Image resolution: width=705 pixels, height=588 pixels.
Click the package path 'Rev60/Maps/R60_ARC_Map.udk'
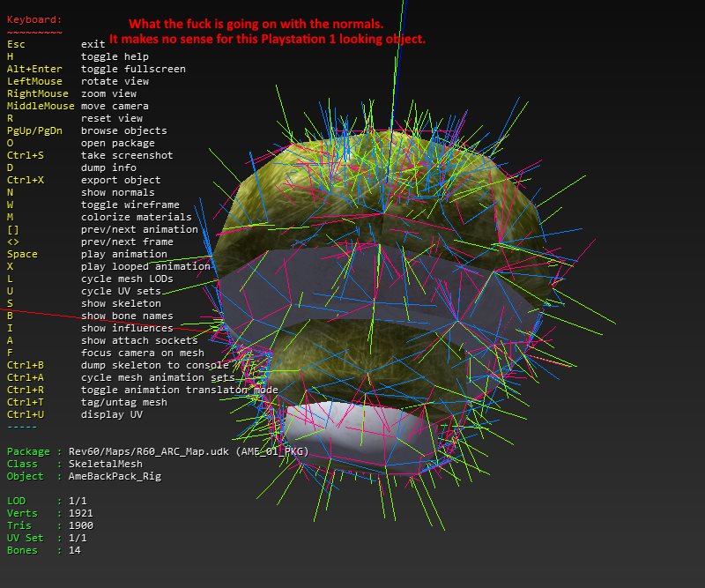tap(148, 451)
